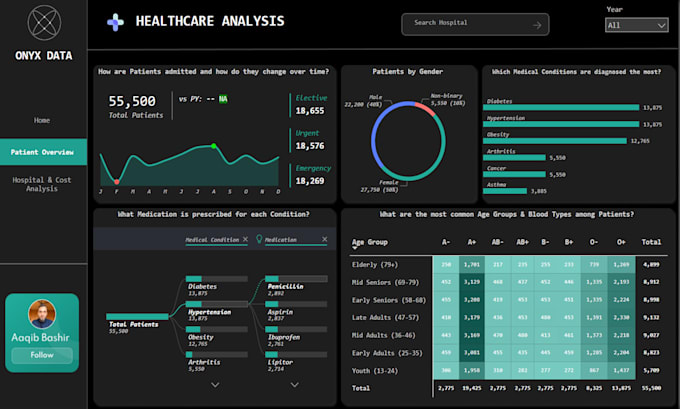The image size is (680, 409).
Task: Click the green peak marker on line chart
Action: click(214, 146)
